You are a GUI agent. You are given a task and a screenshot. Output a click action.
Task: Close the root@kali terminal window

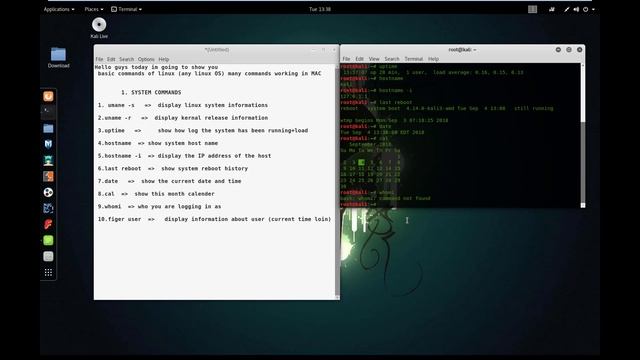(x=580, y=50)
